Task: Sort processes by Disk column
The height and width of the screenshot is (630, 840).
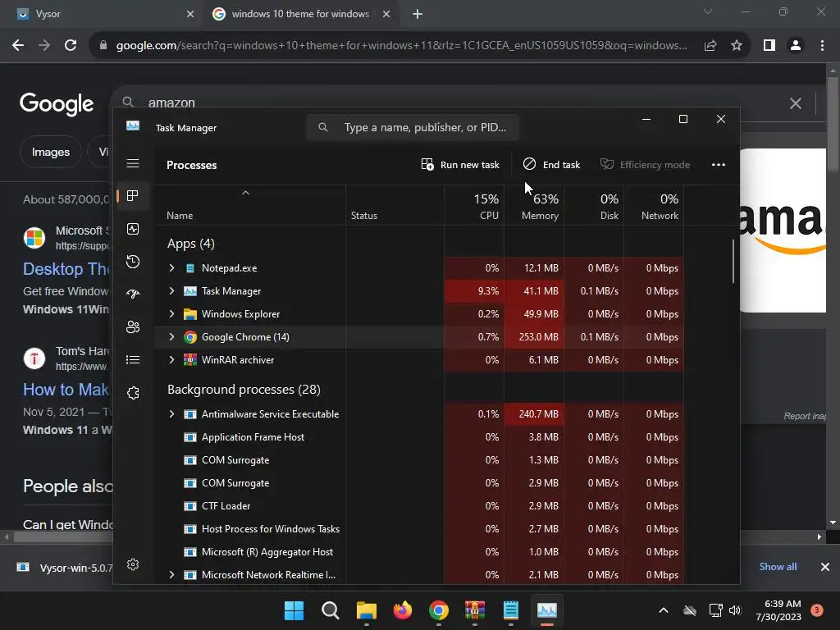Action: click(594, 206)
